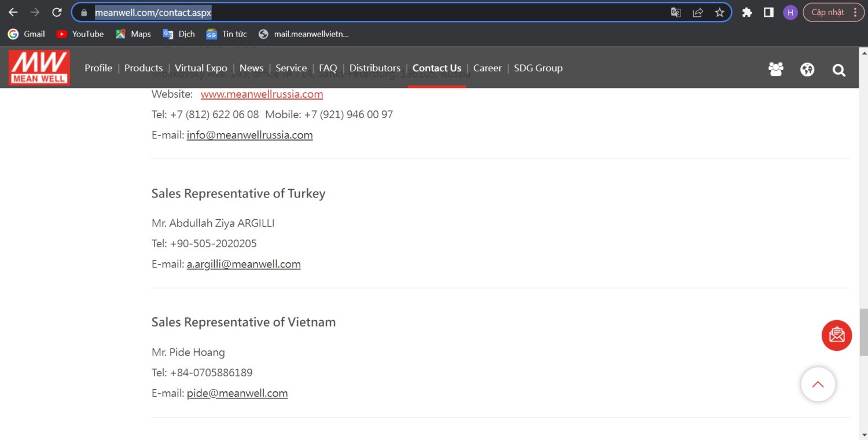View site security lock icon

point(84,12)
